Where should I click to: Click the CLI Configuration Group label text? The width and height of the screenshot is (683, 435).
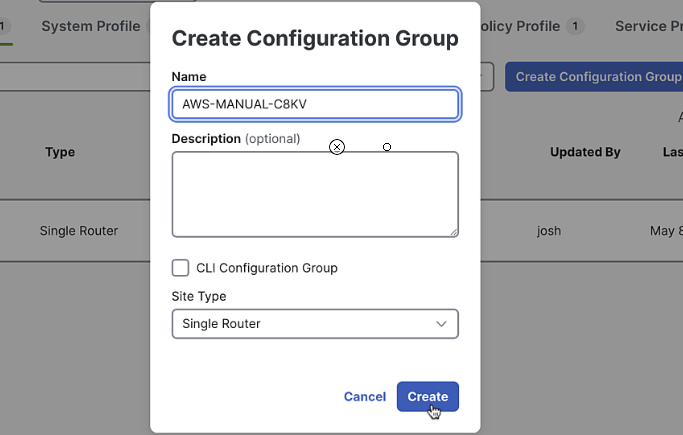point(260,268)
